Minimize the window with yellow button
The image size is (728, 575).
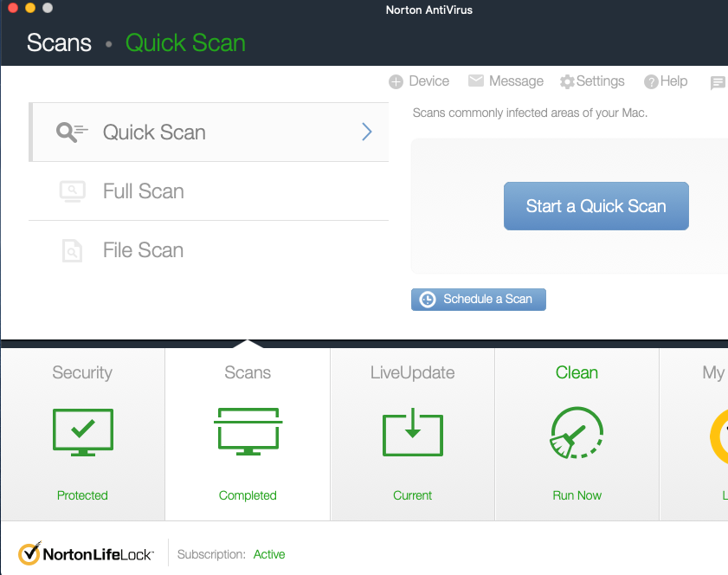30,8
